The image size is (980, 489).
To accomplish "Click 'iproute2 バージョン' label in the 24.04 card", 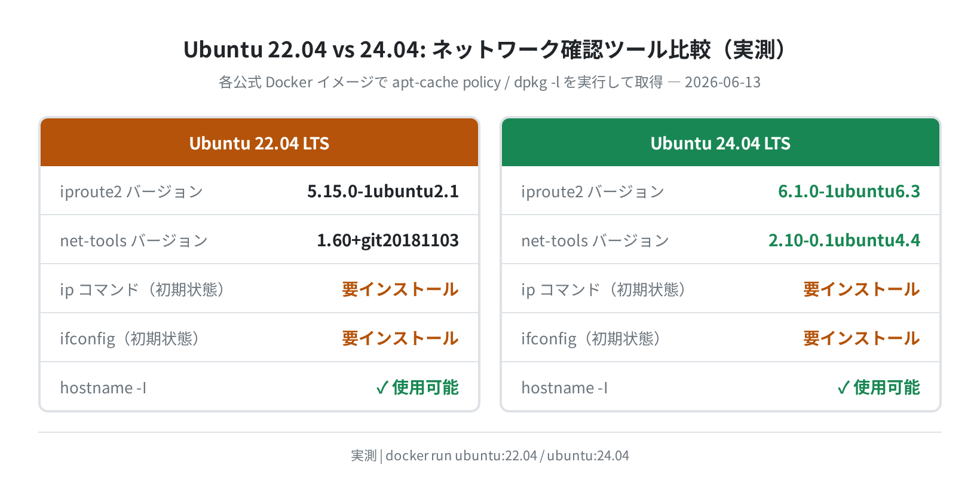I will [593, 192].
